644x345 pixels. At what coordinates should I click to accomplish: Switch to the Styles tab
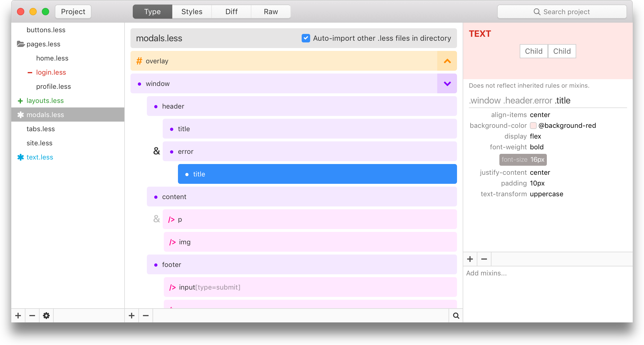click(x=192, y=12)
